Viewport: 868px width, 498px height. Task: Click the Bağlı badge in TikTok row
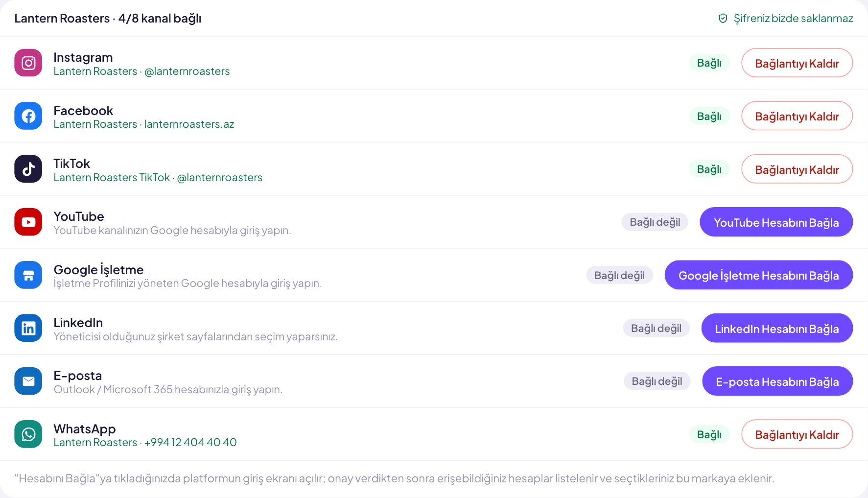point(709,169)
